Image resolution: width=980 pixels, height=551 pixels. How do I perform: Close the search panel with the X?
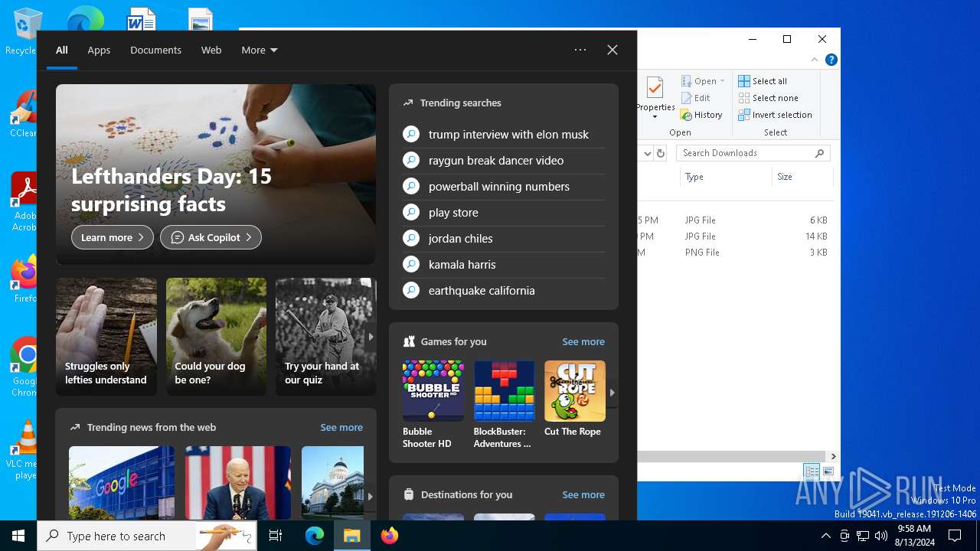point(612,50)
